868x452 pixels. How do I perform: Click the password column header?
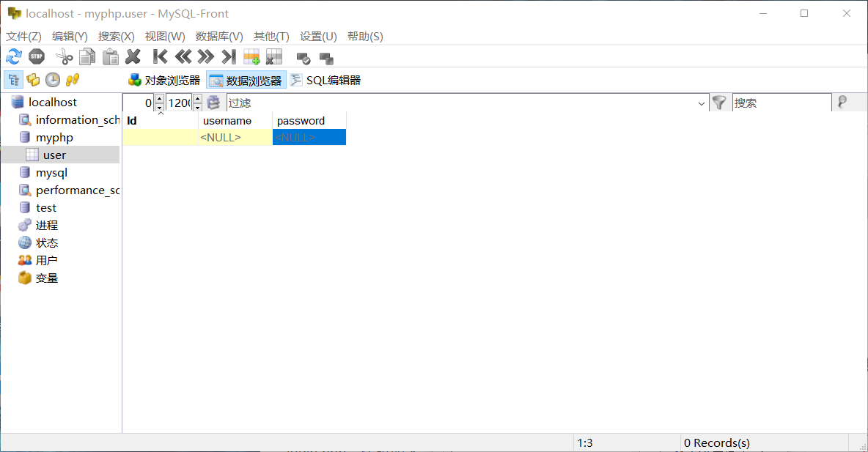pyautogui.click(x=309, y=121)
